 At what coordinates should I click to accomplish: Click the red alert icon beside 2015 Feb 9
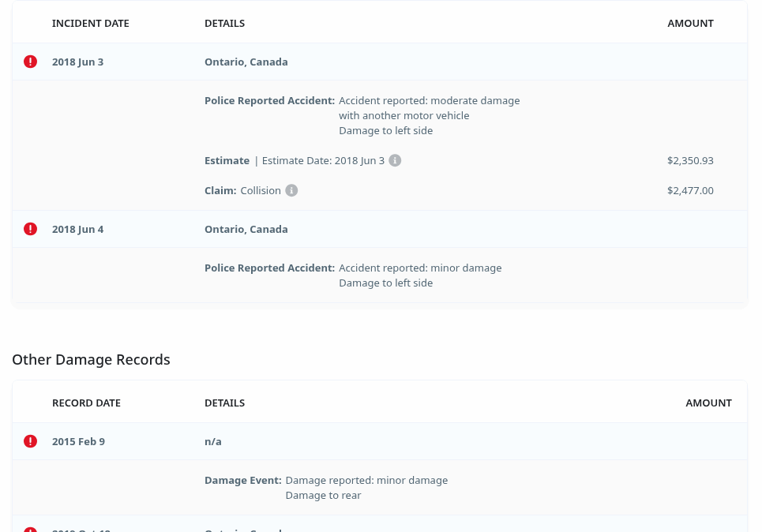click(x=30, y=441)
